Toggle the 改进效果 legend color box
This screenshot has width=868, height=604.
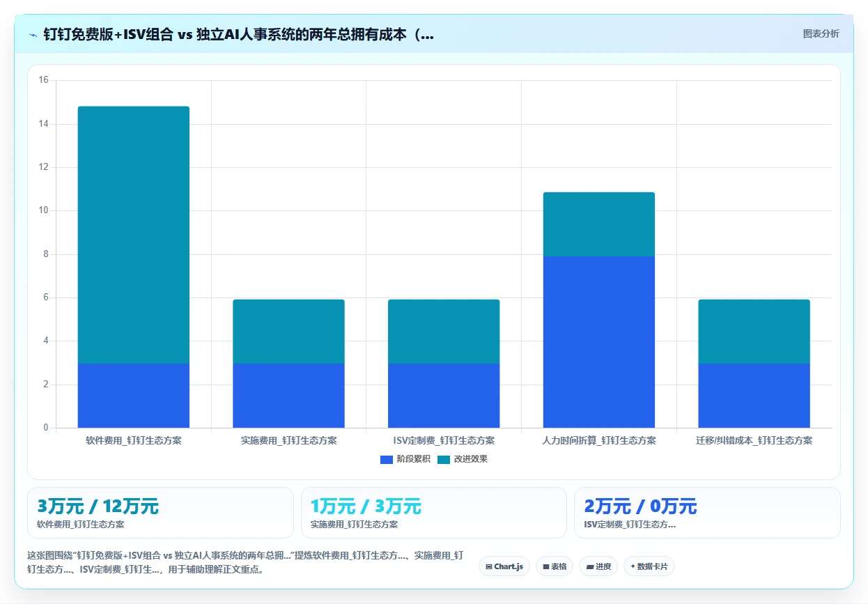pos(444,459)
